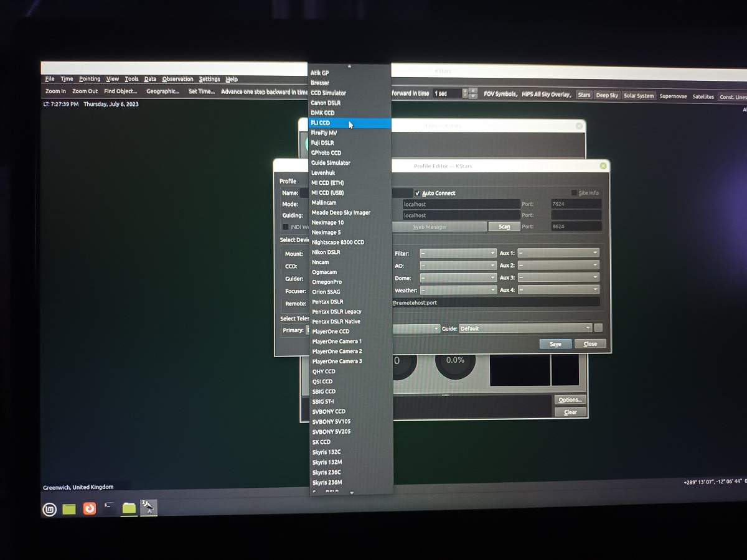This screenshot has height=560, width=747.
Task: Select CCD Simulator from the list
Action: point(350,93)
